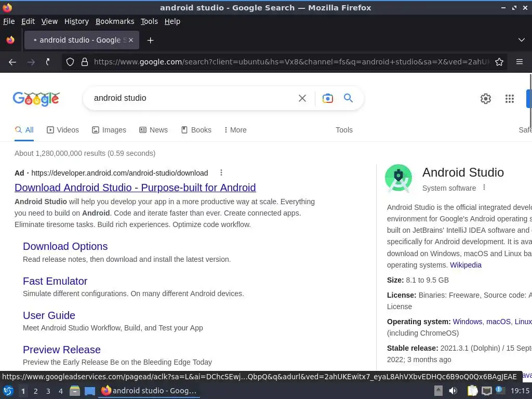Search by image using the camera icon
This screenshot has width=532, height=399.
pyautogui.click(x=327, y=98)
